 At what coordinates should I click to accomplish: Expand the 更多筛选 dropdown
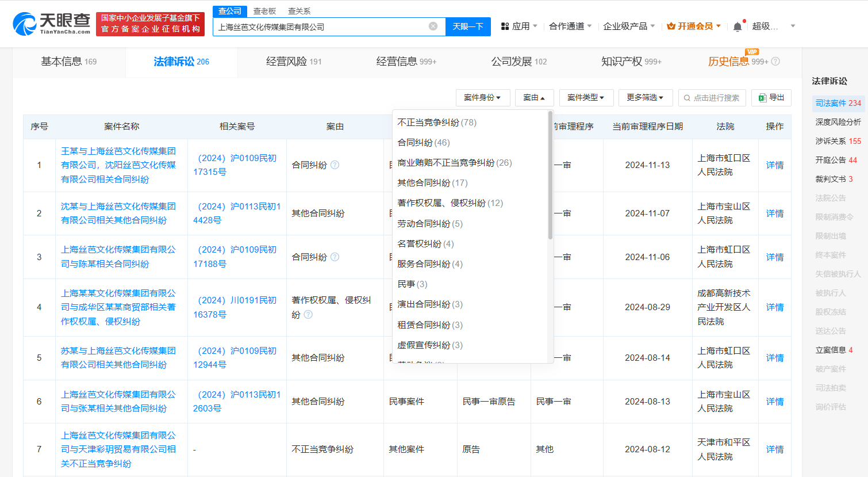pyautogui.click(x=645, y=98)
